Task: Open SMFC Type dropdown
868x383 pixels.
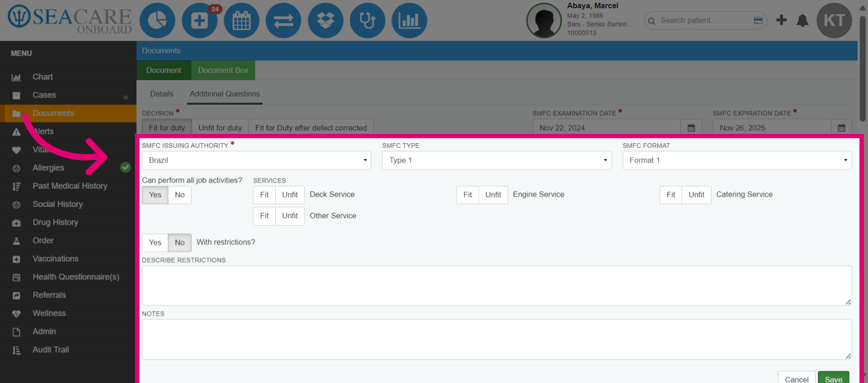Action: coord(497,160)
